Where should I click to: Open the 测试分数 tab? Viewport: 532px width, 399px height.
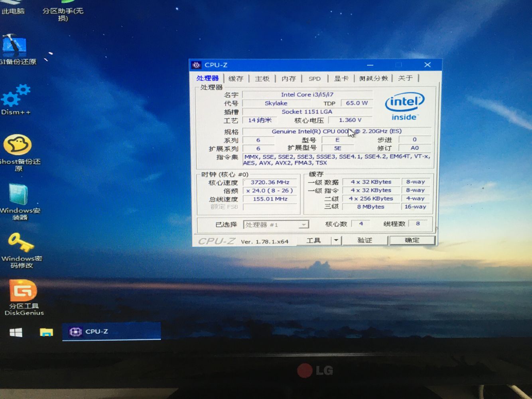coord(373,78)
